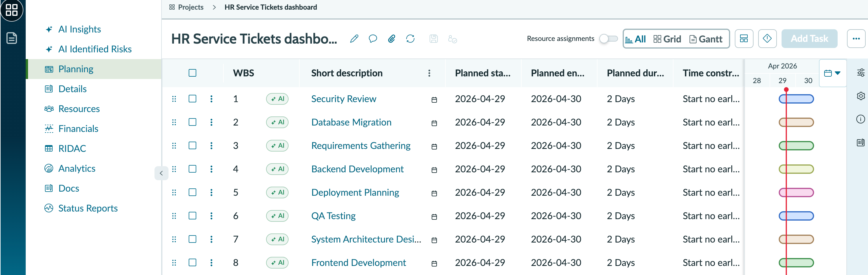Image resolution: width=868 pixels, height=275 pixels.
Task: Toggle the Resource assignments switch
Action: pyautogui.click(x=608, y=38)
